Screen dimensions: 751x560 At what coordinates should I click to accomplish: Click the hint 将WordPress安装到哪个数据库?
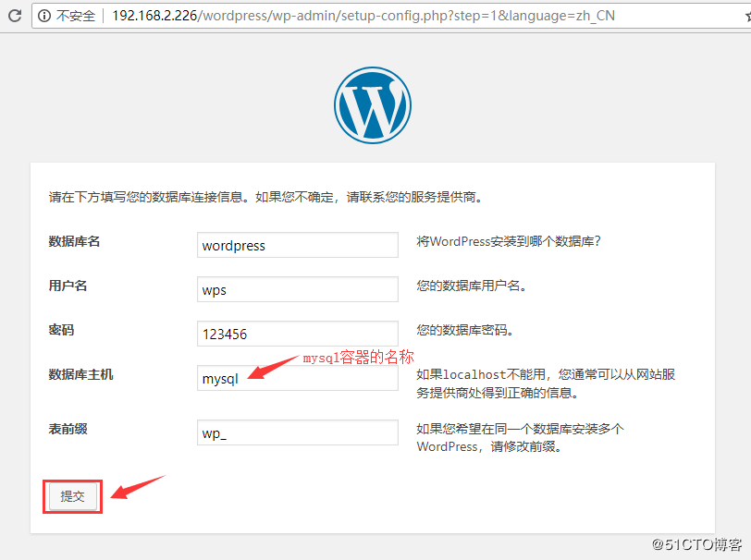pos(508,241)
